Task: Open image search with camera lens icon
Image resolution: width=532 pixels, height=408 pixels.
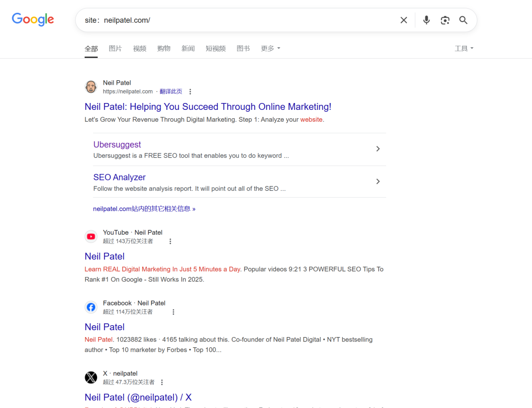Action: (x=445, y=20)
